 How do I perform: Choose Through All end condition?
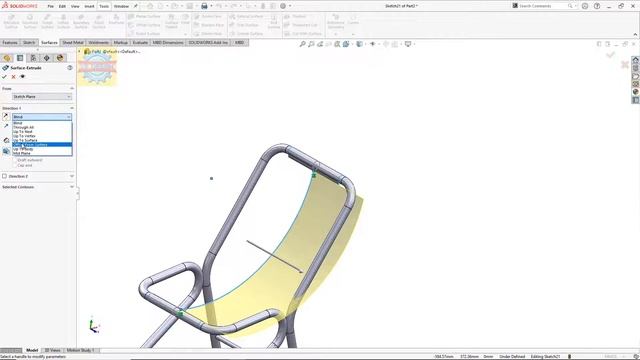(x=42, y=127)
